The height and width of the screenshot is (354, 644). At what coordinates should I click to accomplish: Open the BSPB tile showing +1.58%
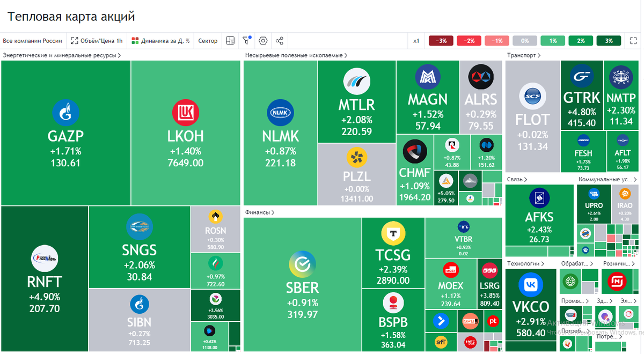pos(393,320)
